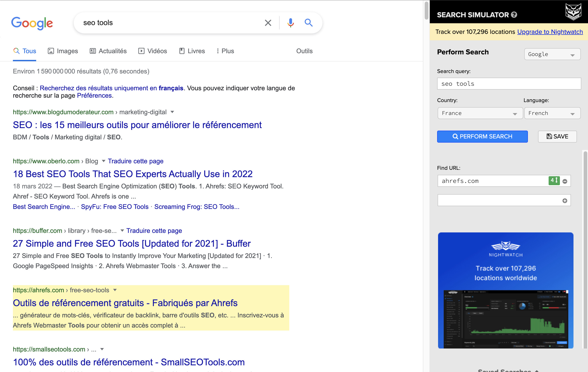The width and height of the screenshot is (588, 372).
Task: Click the Google microphone voice search icon
Action: pyautogui.click(x=290, y=23)
